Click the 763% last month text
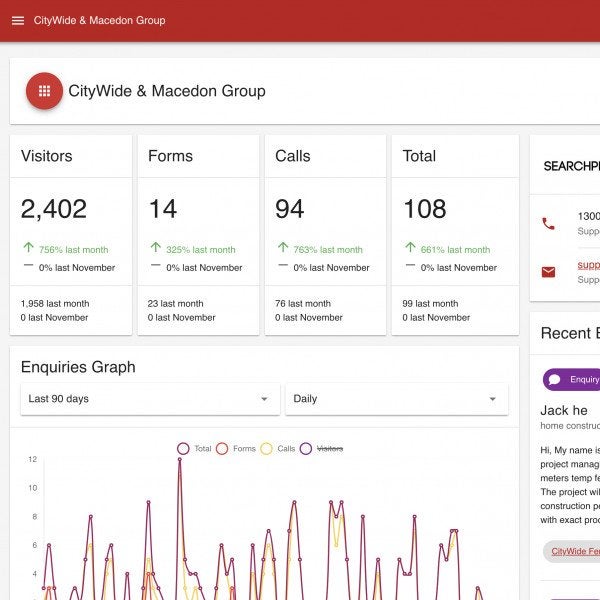The height and width of the screenshot is (600, 600). (328, 250)
